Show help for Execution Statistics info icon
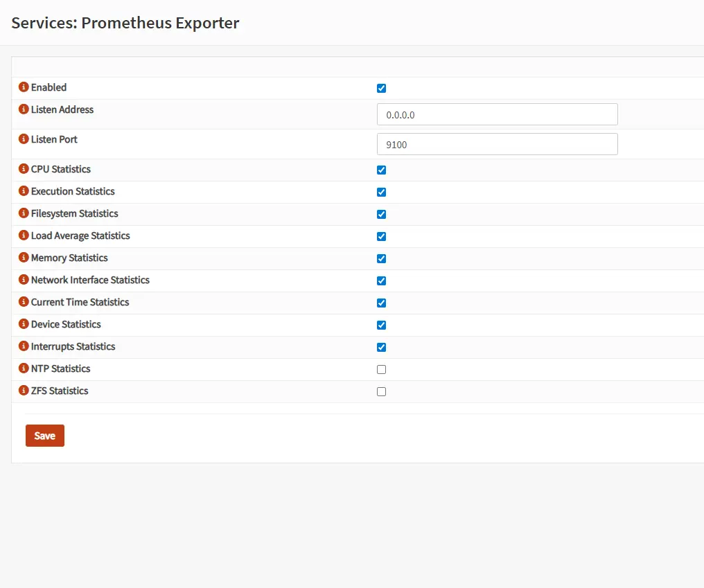Screen dimensions: 704x588 [x=24, y=190]
